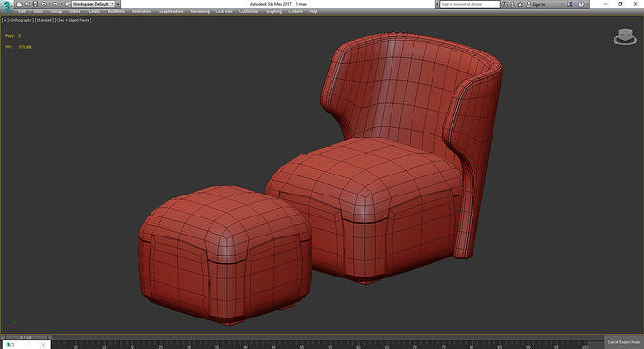Click the Favorites star icon

pos(520,4)
